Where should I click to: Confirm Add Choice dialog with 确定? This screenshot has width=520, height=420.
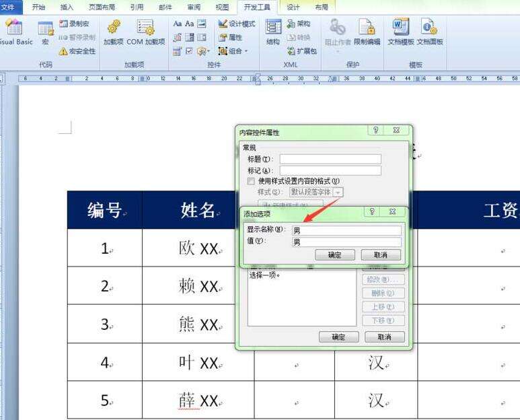[334, 255]
